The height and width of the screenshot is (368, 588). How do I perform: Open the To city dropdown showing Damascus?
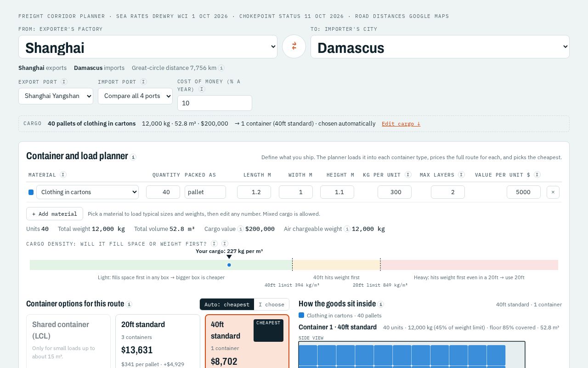(x=440, y=47)
